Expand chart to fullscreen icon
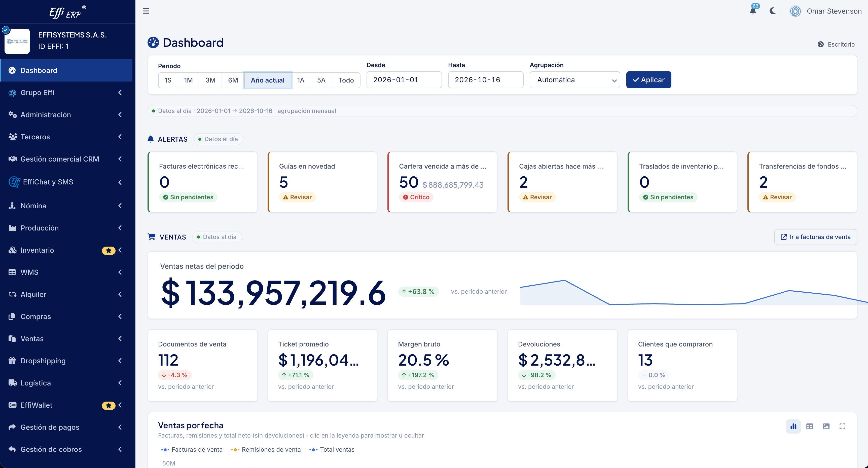 842,426
